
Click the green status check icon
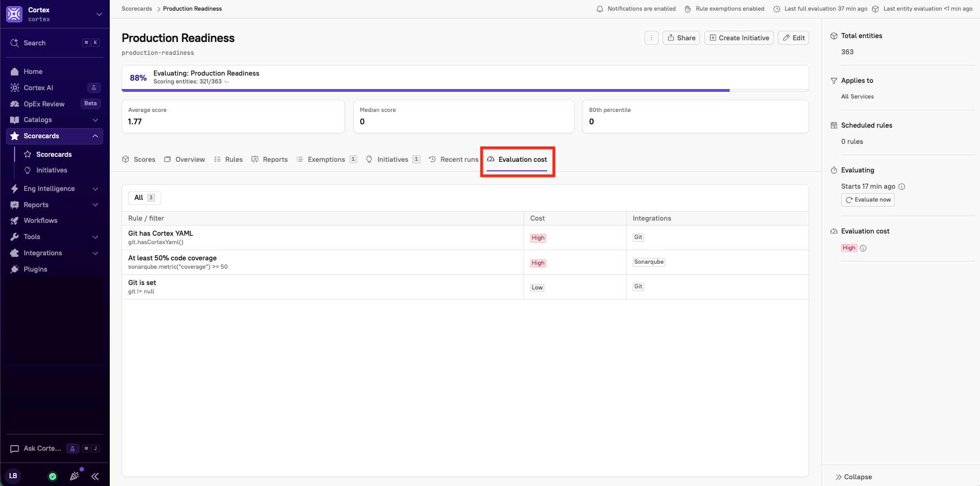click(53, 476)
